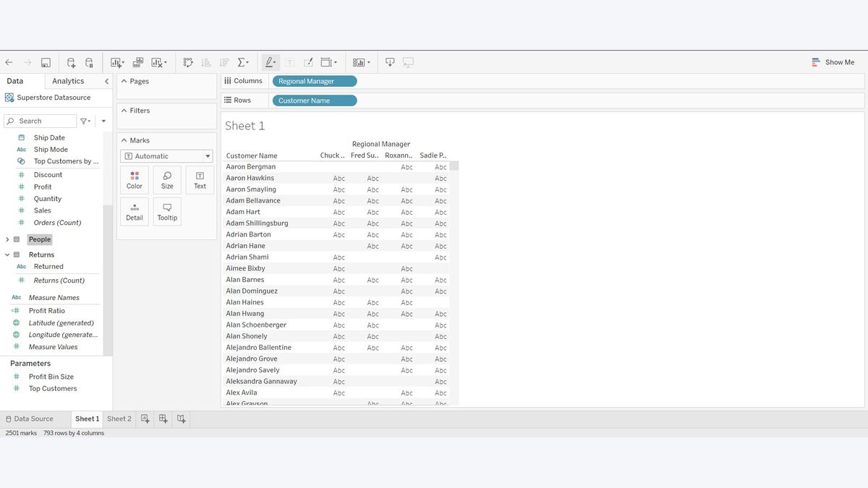Enter Presentation Mode from the toolbar
Viewport: 868px width, 488px height.
[409, 62]
